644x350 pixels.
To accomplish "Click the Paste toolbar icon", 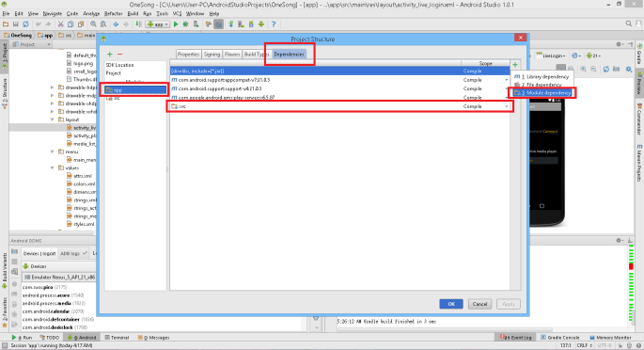I will point(81,24).
